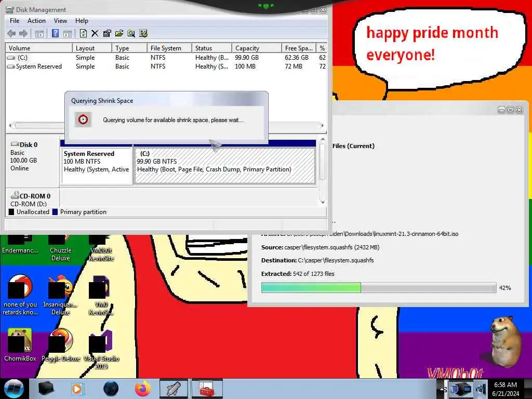Viewport: 532px width, 399px height.
Task: Open the Windows Start orb
Action: (x=14, y=389)
